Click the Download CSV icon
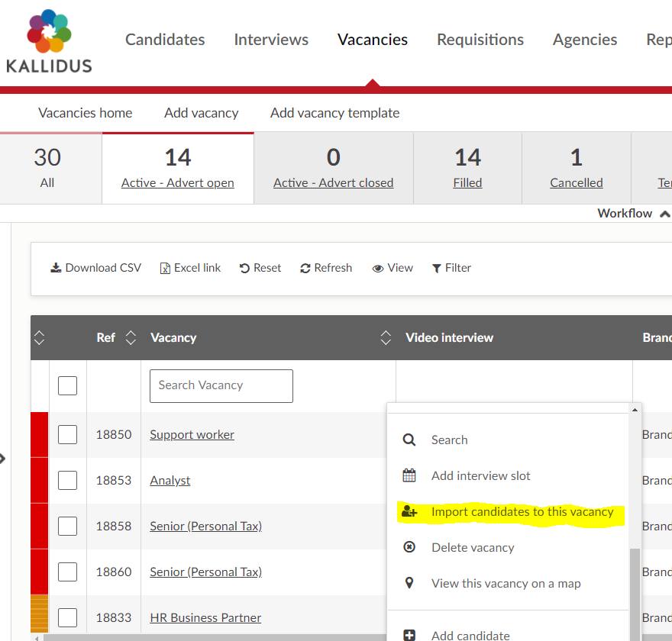 click(x=56, y=268)
